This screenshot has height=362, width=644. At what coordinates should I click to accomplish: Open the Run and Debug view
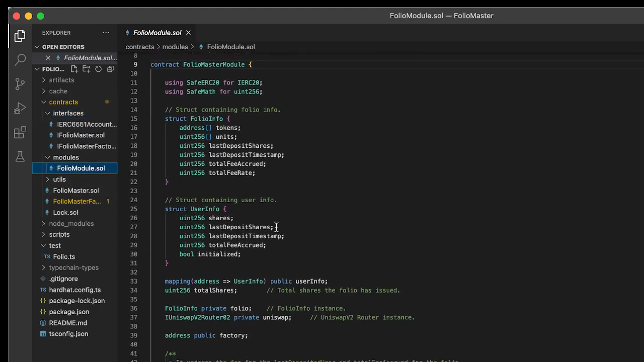point(20,108)
